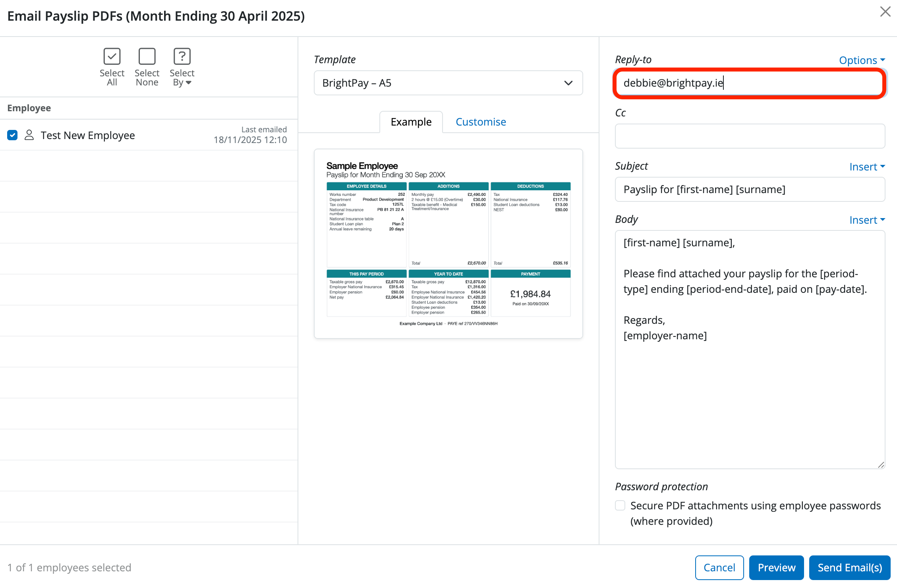This screenshot has height=588, width=897.
Task: Click the Last emailed 18/11/2025 12:10 text
Action: click(x=250, y=135)
